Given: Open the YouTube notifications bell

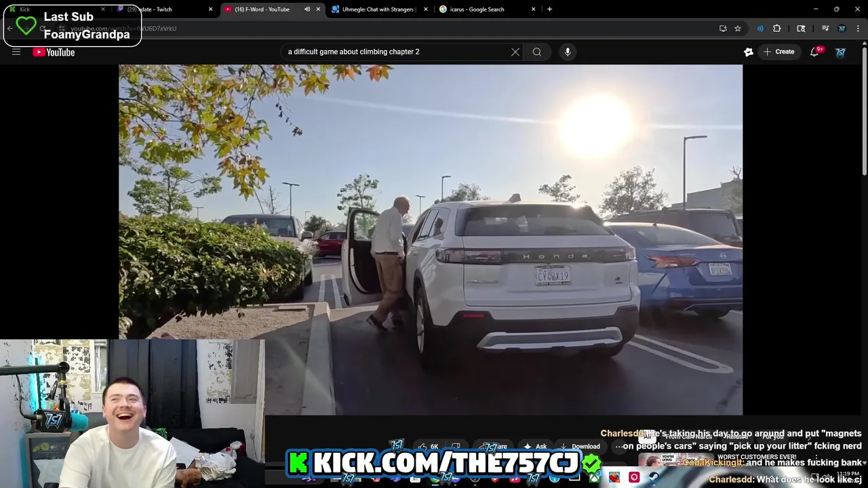Looking at the screenshot, I should [x=814, y=52].
